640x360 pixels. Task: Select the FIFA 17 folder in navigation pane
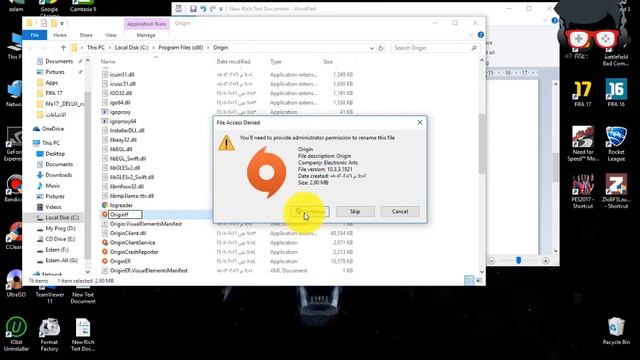[x=54, y=93]
